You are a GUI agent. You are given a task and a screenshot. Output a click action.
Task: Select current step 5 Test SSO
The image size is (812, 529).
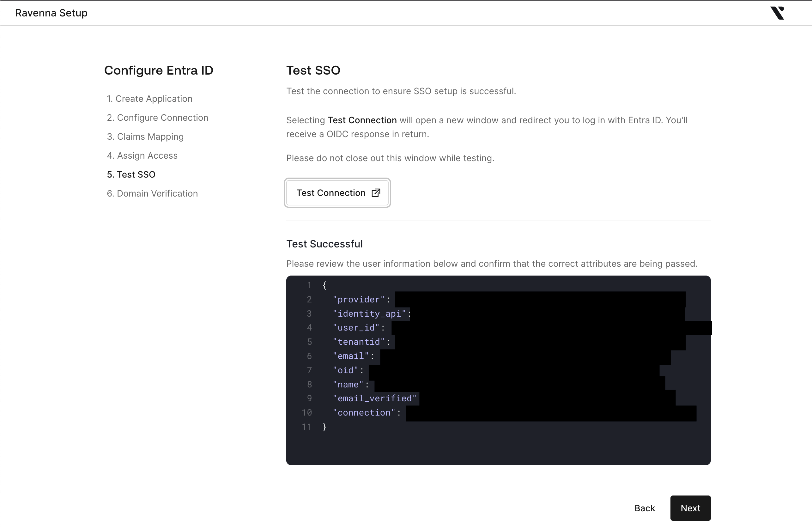[131, 174]
